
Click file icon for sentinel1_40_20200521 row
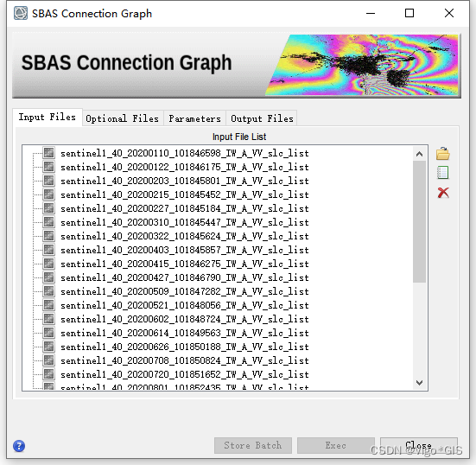(48, 304)
